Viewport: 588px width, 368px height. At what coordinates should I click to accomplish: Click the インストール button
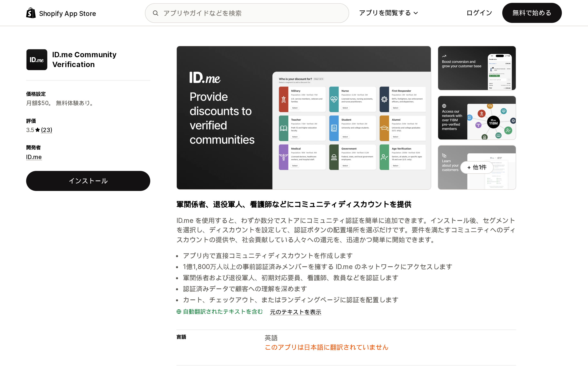click(x=88, y=181)
